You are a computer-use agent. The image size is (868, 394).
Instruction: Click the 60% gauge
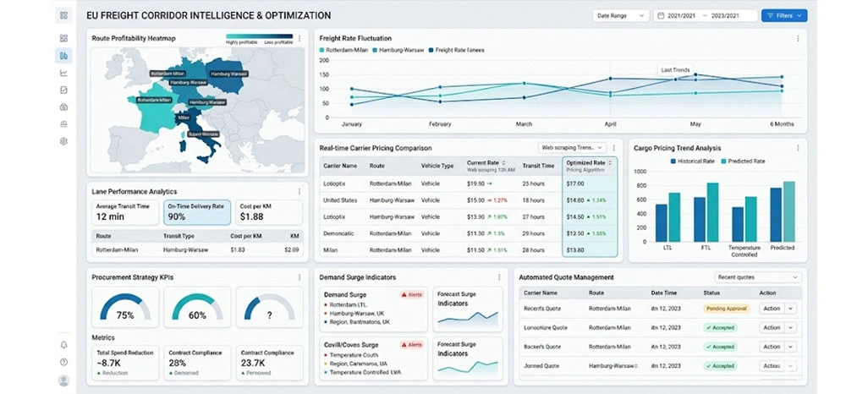197,307
